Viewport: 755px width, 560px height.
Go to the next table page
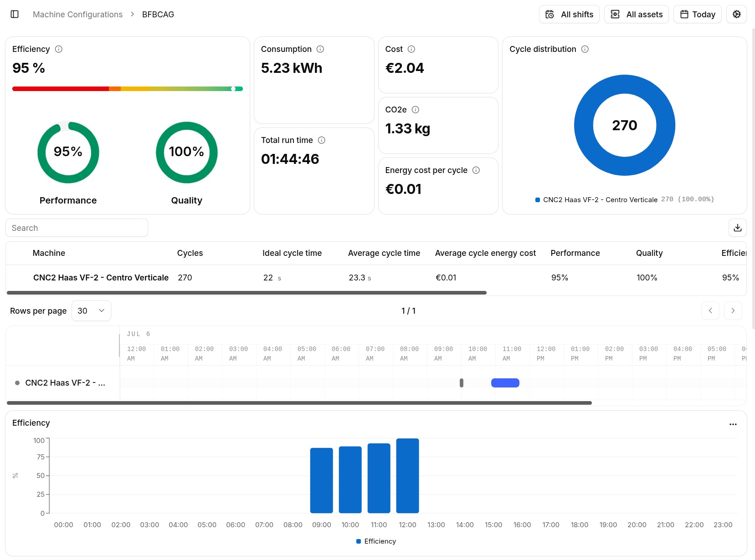pyautogui.click(x=733, y=311)
